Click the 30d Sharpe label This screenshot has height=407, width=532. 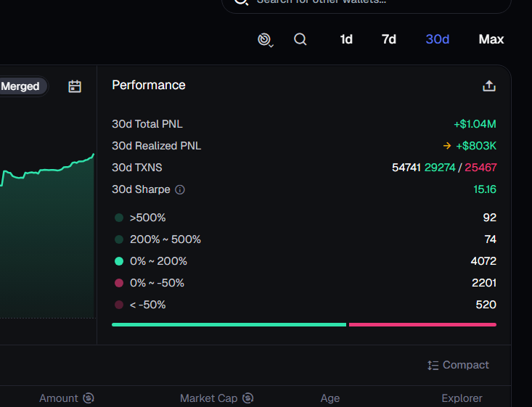(x=141, y=189)
